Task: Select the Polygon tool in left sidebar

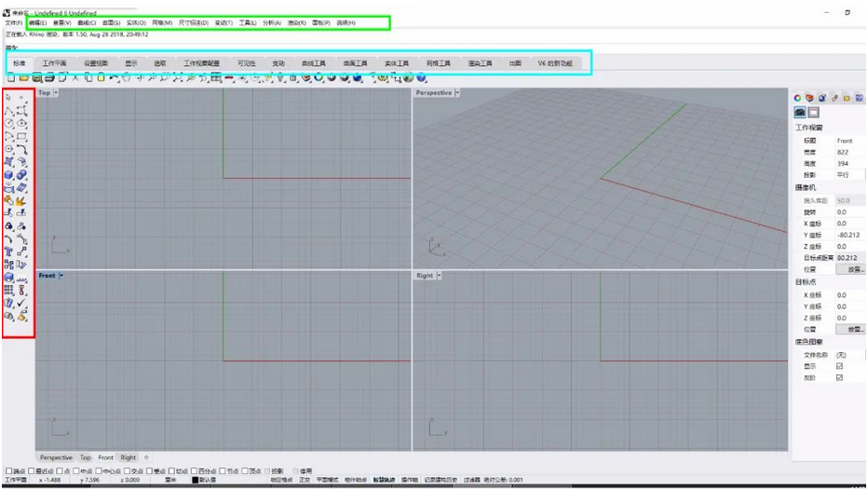Action: click(x=9, y=149)
